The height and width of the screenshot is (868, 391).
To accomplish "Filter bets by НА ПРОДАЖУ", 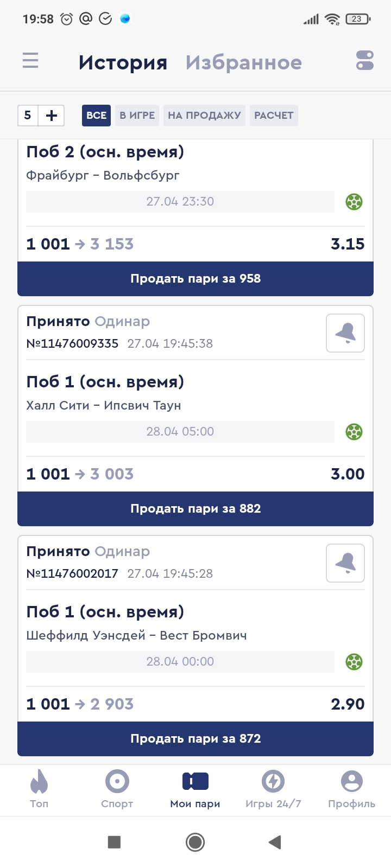I will [x=204, y=116].
